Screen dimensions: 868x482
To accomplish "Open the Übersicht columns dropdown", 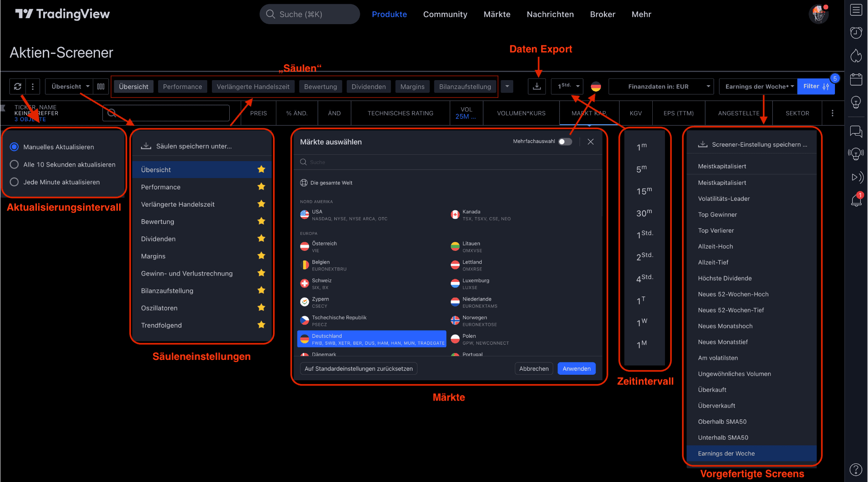I will 69,86.
